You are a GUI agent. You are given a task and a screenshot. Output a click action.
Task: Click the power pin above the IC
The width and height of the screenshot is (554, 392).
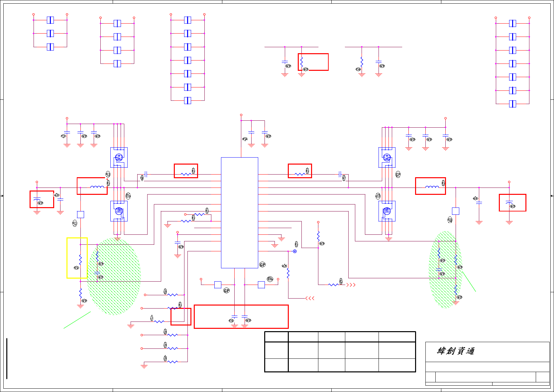coord(241,115)
